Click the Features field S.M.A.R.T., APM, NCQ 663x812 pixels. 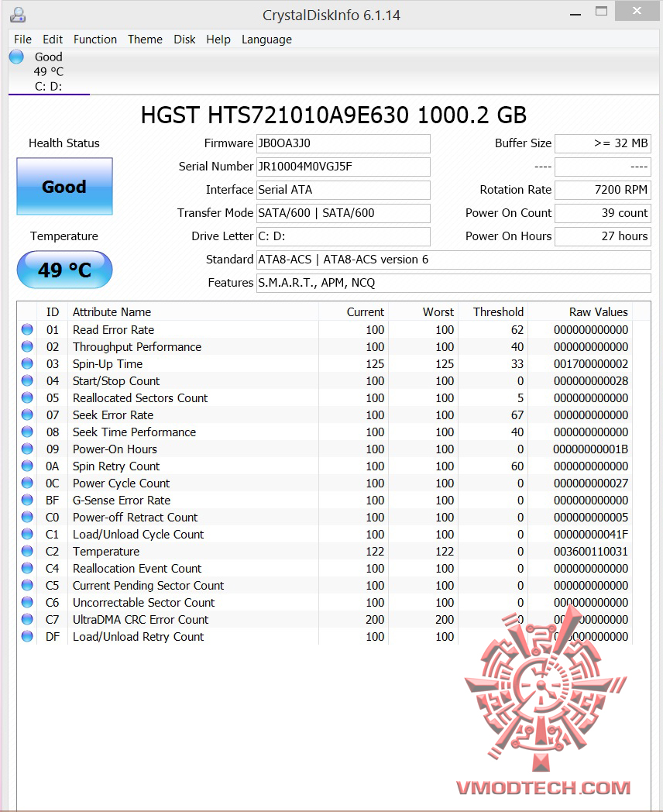453,283
